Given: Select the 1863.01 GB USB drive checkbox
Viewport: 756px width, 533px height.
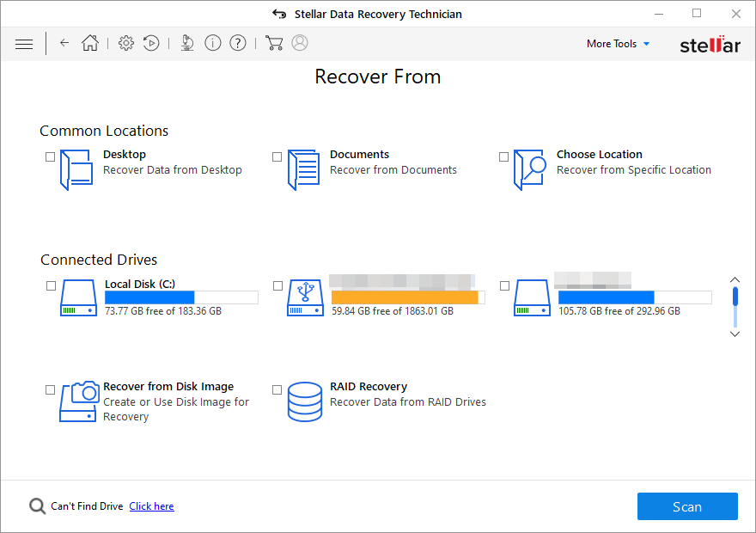Looking at the screenshot, I should pos(277,286).
